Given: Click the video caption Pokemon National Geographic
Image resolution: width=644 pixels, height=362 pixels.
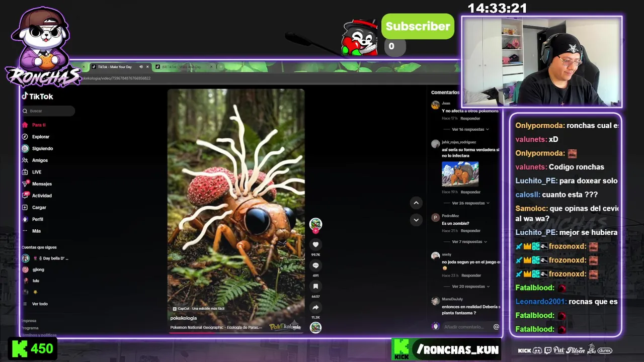Looking at the screenshot, I should [x=216, y=327].
